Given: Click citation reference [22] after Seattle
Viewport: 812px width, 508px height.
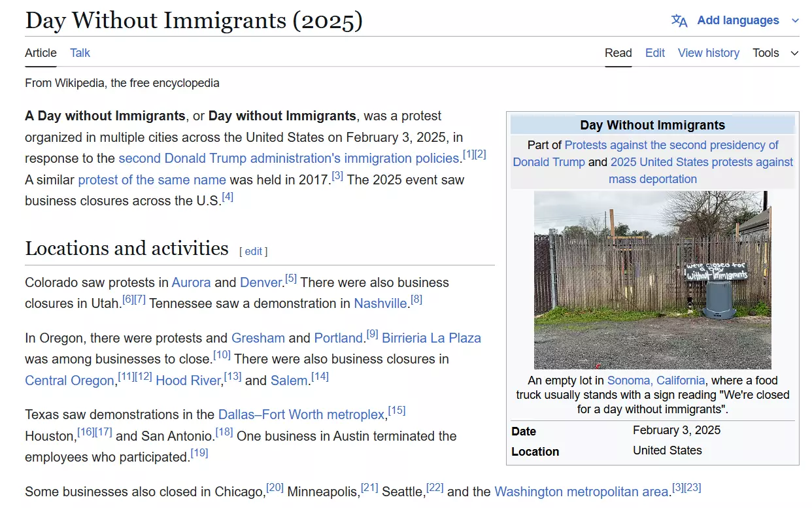Looking at the screenshot, I should (x=435, y=487).
